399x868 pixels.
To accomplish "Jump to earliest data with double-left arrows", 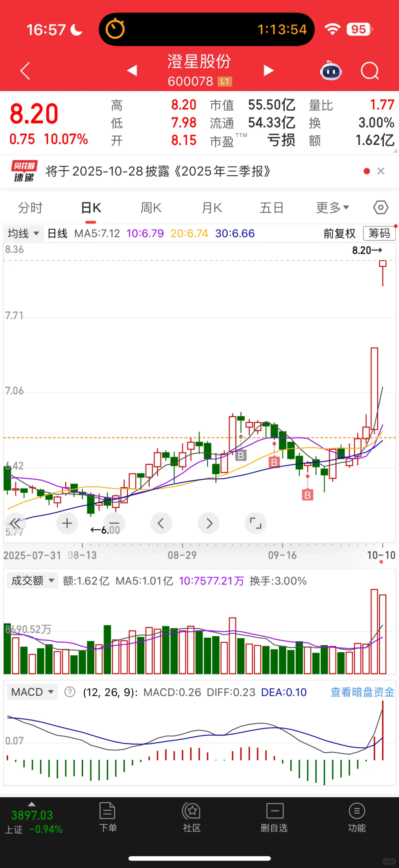I will [x=15, y=523].
